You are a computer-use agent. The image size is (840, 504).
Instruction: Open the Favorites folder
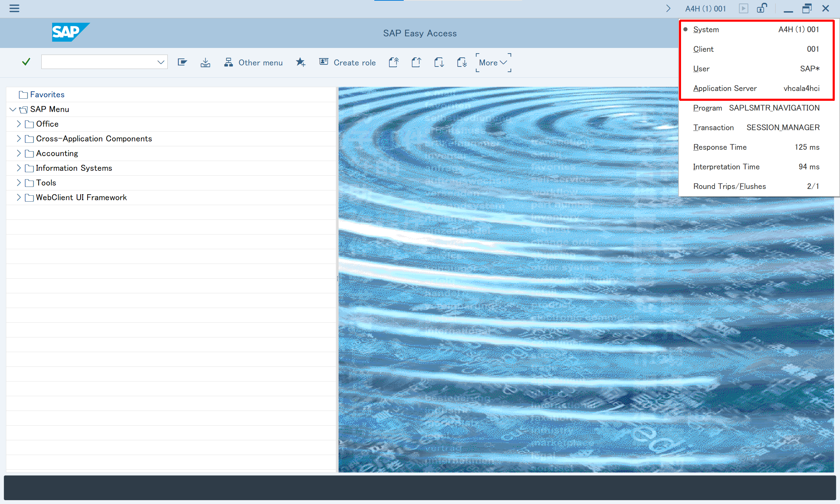tap(47, 94)
